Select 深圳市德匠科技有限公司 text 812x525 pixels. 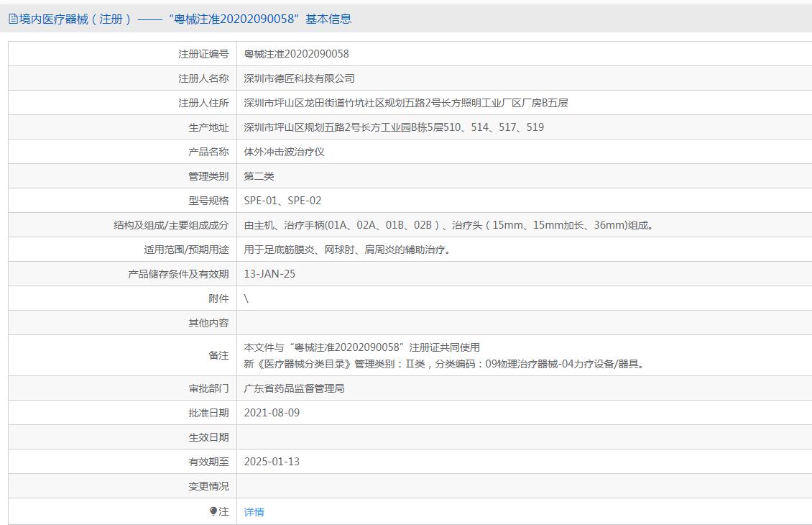coord(300,78)
